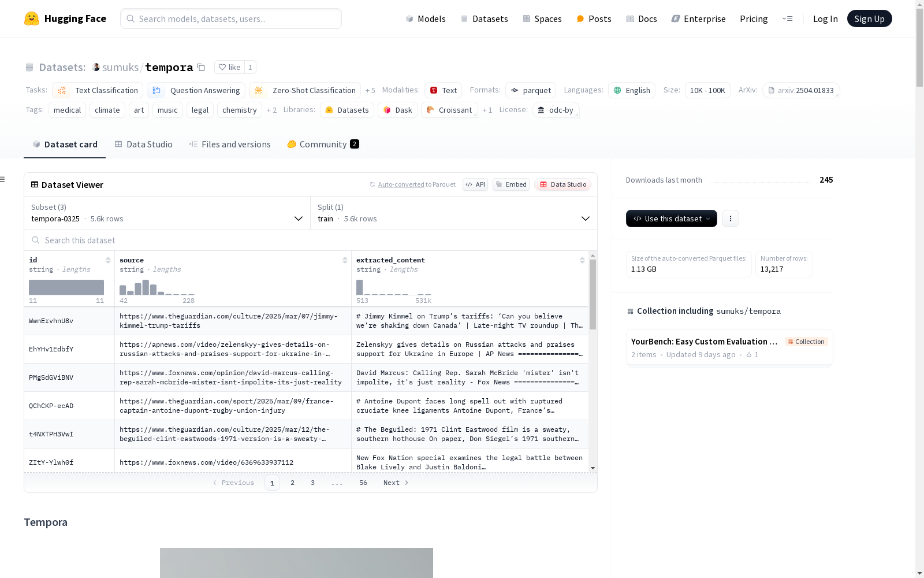Click the Datasets library tag

click(347, 110)
